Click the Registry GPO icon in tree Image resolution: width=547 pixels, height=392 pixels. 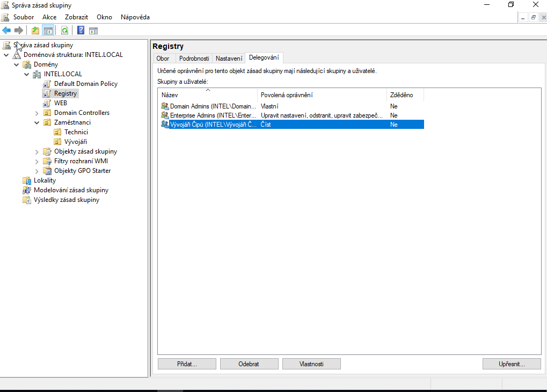point(47,93)
